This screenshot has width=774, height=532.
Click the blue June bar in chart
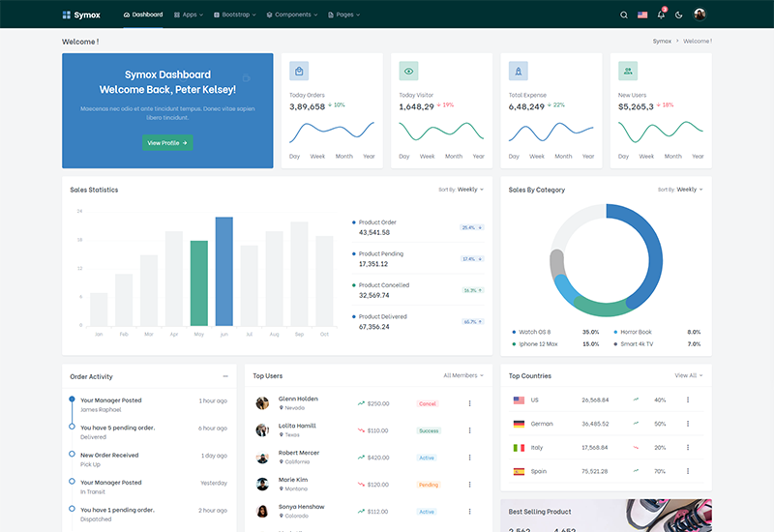click(x=223, y=271)
